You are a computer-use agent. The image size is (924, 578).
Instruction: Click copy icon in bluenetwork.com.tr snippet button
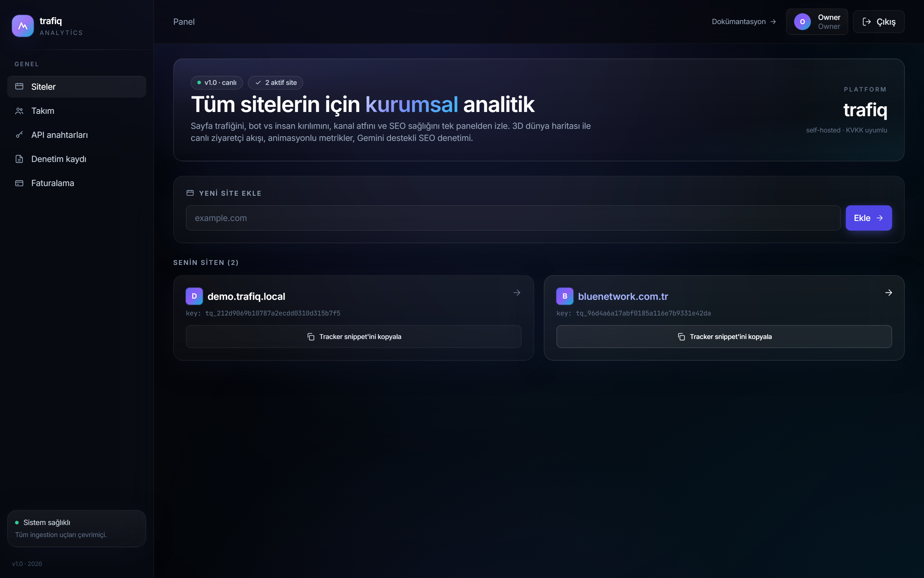[x=682, y=337]
